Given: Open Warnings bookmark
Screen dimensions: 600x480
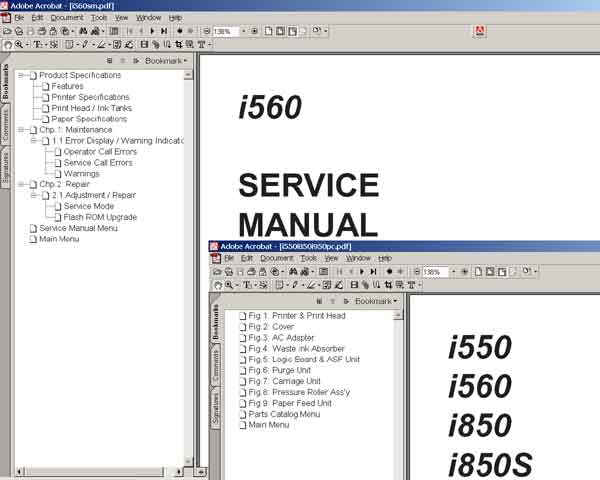Looking at the screenshot, I should point(81,174).
